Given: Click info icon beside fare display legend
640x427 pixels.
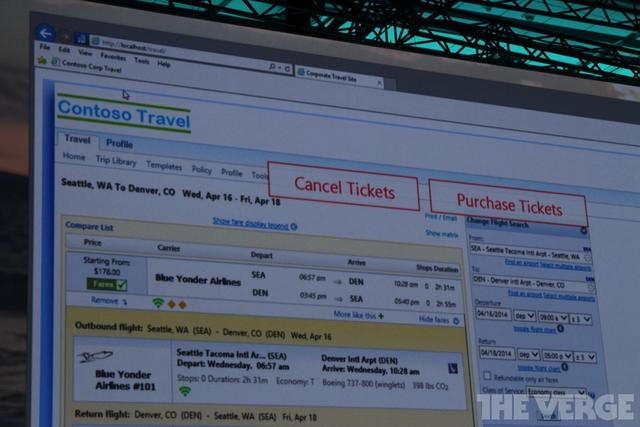Looking at the screenshot, I should tap(294, 227).
